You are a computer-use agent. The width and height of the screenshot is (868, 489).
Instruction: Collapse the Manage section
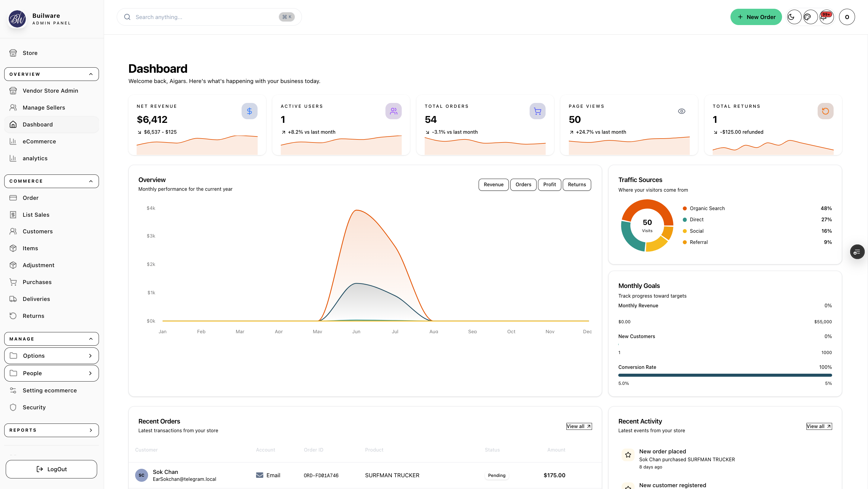coord(52,339)
